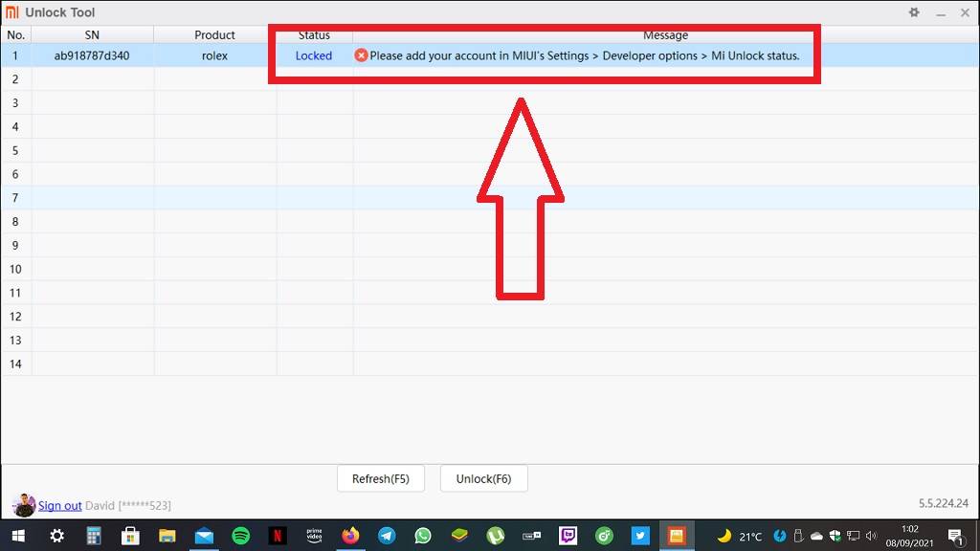Click the red error icon in the Message cell
Screen dimensions: 980x551
pyautogui.click(x=361, y=55)
